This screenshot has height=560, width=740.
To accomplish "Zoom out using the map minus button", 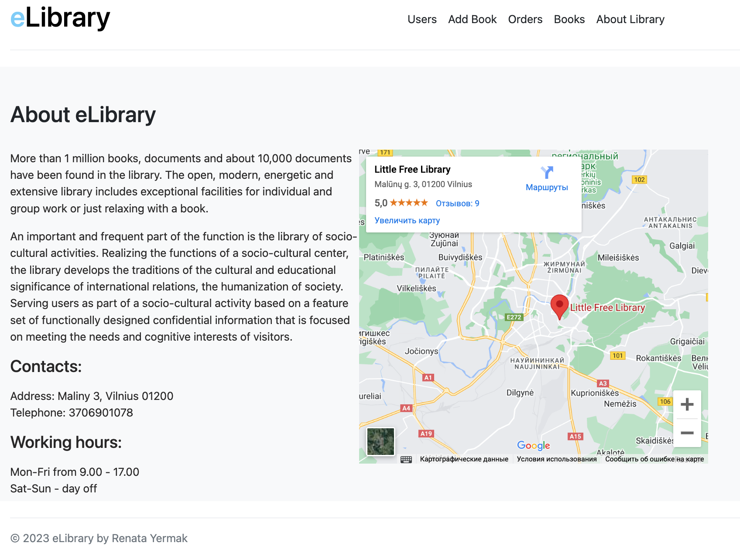I will (686, 432).
